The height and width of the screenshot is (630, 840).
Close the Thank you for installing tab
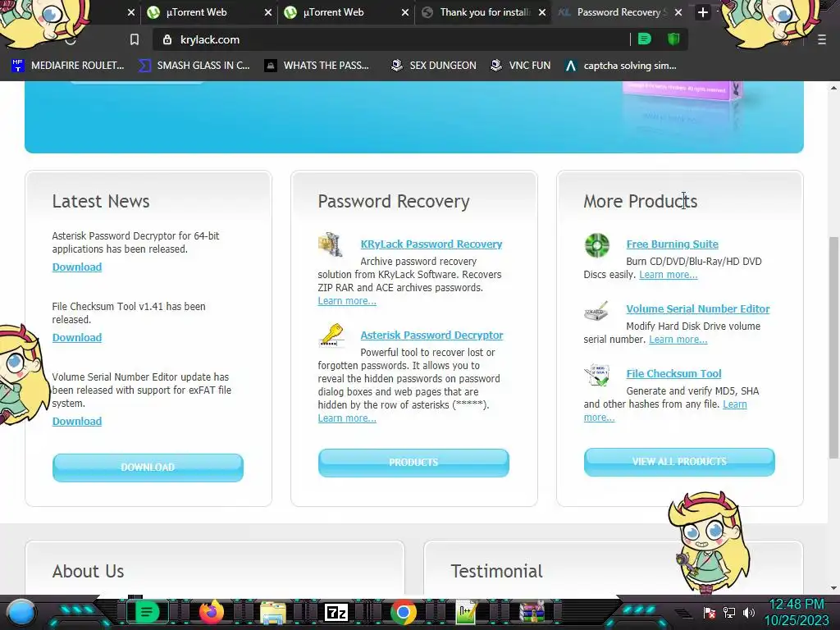pos(542,11)
